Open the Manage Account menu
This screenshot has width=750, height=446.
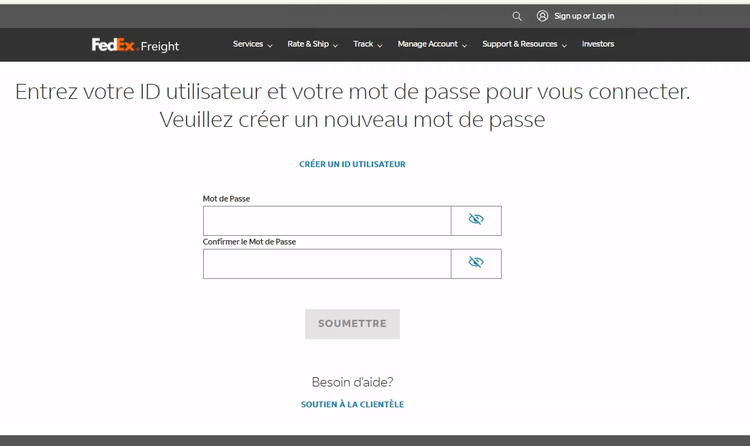click(428, 44)
